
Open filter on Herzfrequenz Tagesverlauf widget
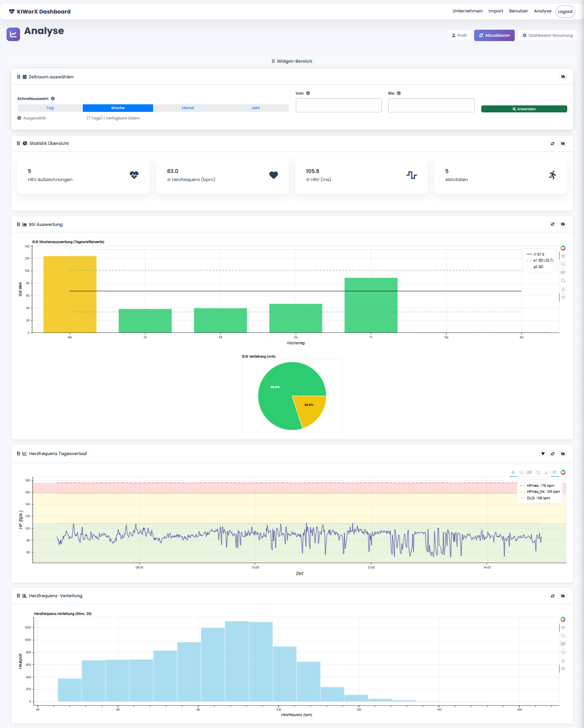point(543,454)
